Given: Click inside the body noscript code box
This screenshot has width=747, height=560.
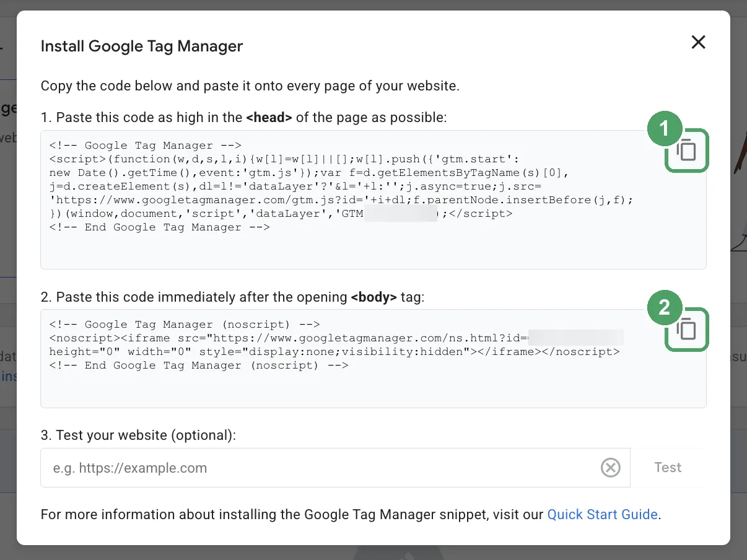Looking at the screenshot, I should 373,359.
